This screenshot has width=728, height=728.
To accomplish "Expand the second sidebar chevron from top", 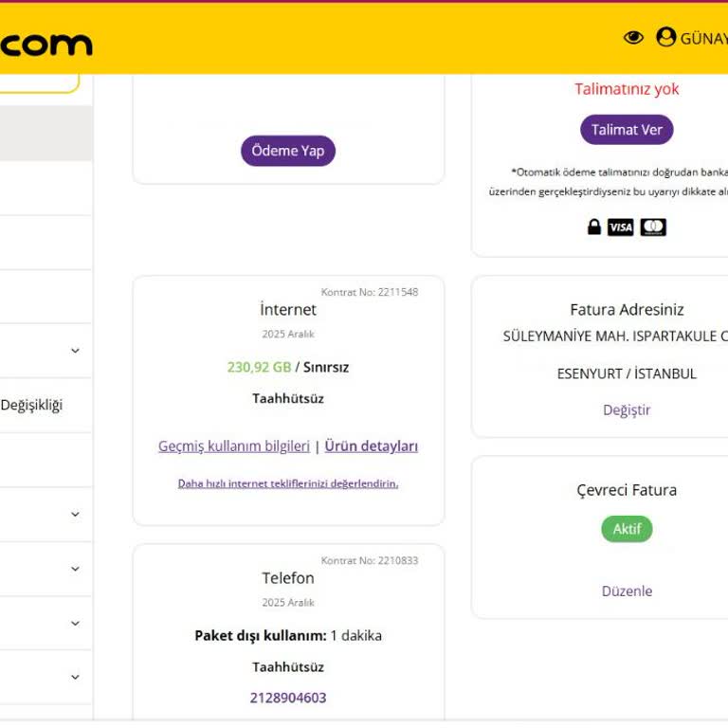I will [75, 515].
